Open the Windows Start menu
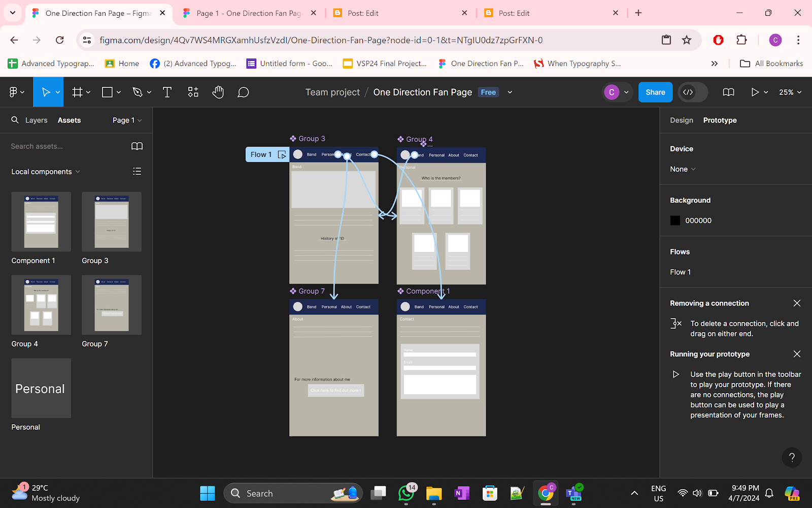 [x=208, y=493]
